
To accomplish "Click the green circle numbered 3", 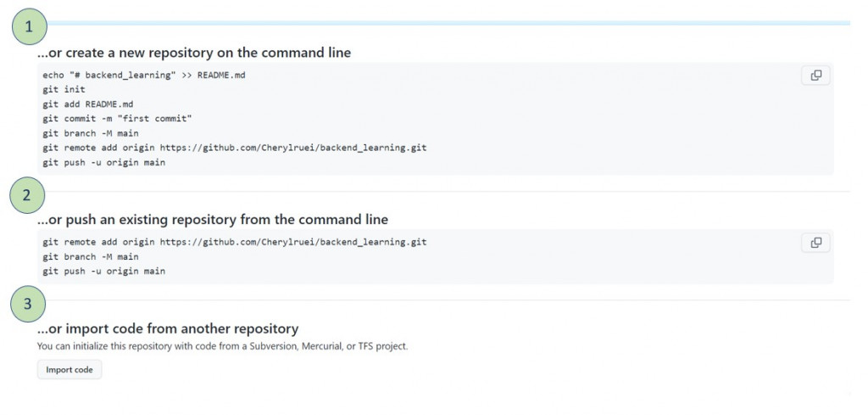I will [x=28, y=304].
